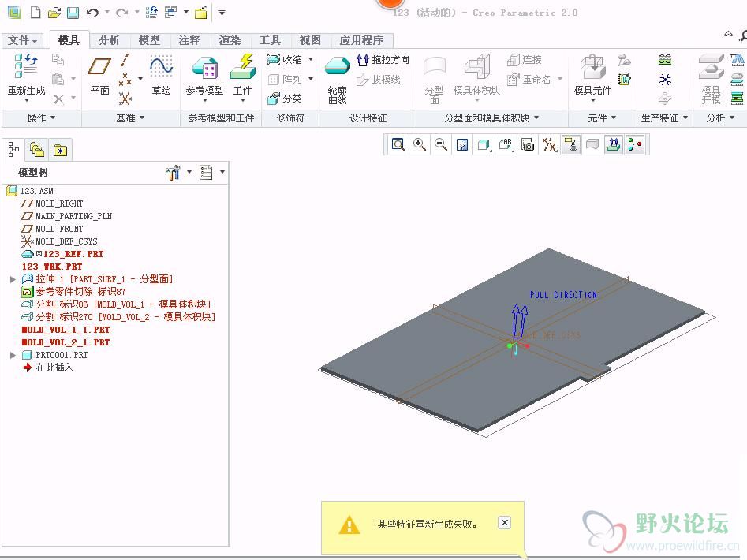The width and height of the screenshot is (747, 560).
Task: Select MOLD_VOL_1_1.PRT in model tree
Action: pyautogui.click(x=65, y=330)
